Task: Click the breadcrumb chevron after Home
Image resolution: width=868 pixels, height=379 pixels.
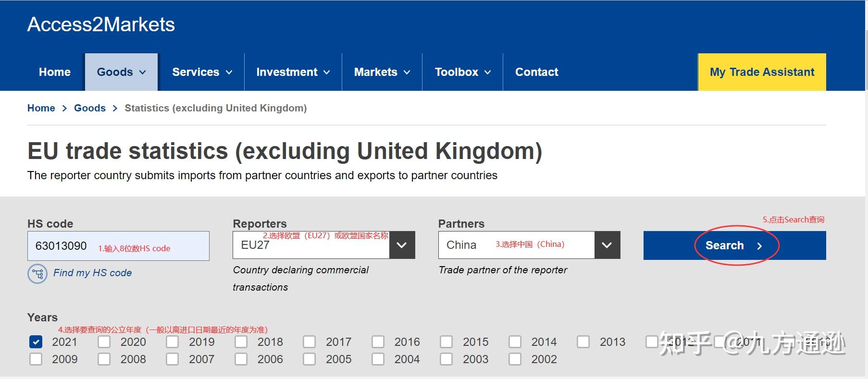Action: (x=64, y=109)
